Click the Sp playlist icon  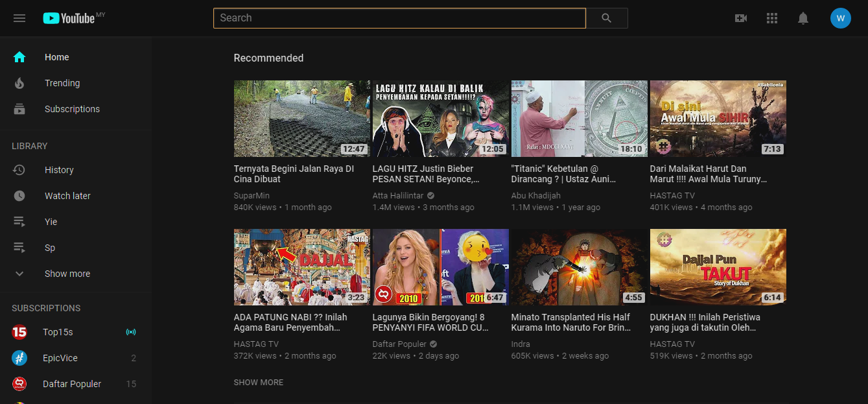[x=19, y=248]
